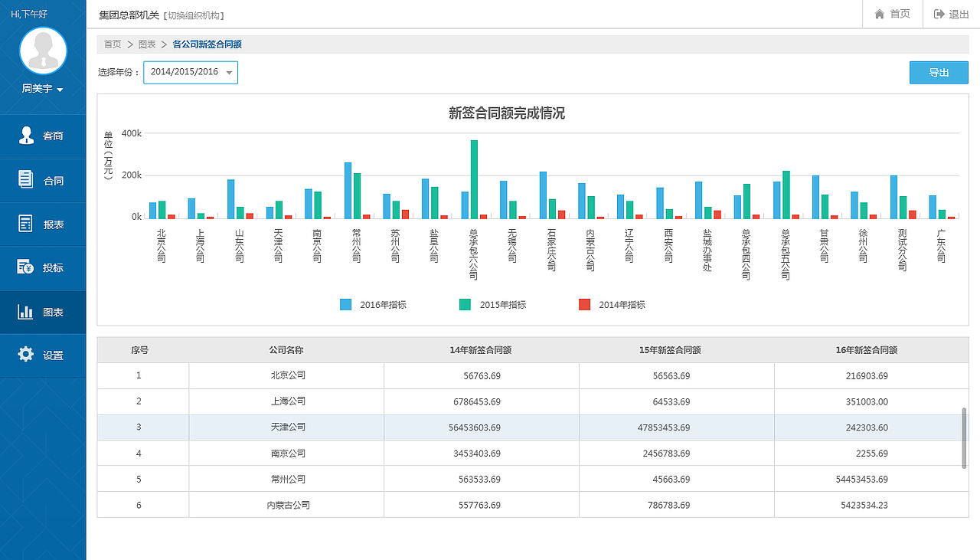Click the 图表 bar chart icon
The image size is (980, 560).
[x=26, y=312]
